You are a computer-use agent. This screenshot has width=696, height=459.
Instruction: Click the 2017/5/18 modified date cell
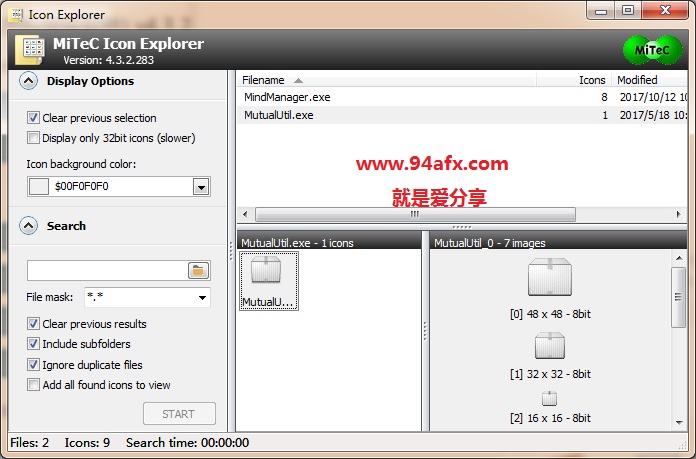point(653,115)
